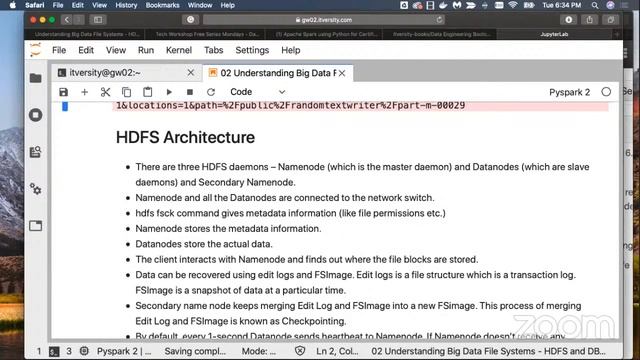Close the itversity@gw02 terminal tab
Viewport: 640px width, 360px height.
tap(191, 73)
